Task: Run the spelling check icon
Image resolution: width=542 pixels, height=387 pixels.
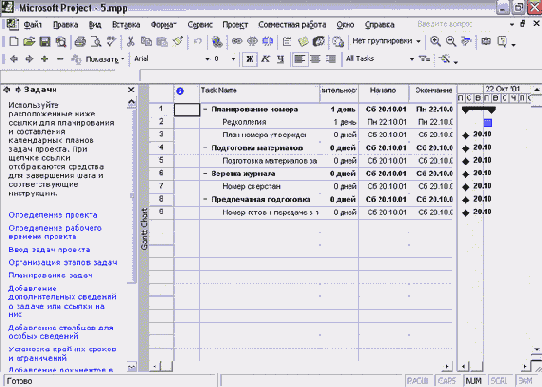Action: tap(111, 42)
